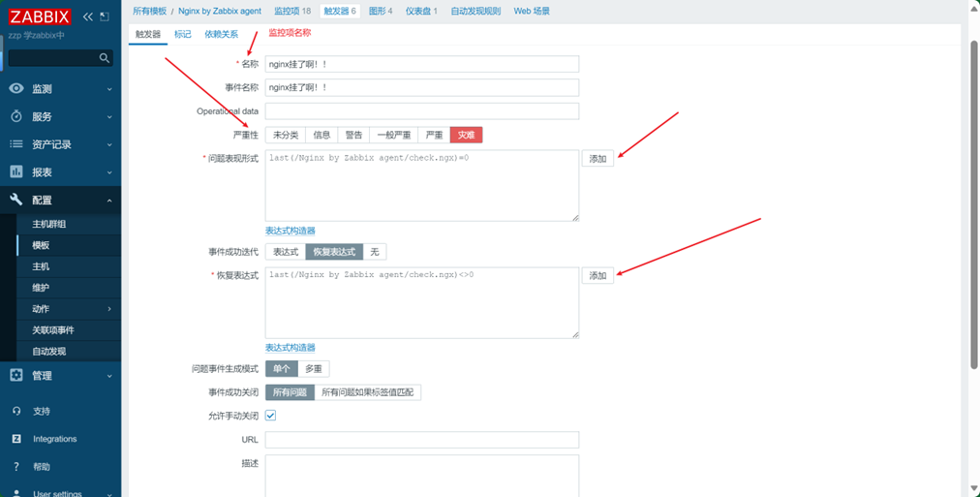
Task: Select 单个 problem event generation mode
Action: click(282, 369)
